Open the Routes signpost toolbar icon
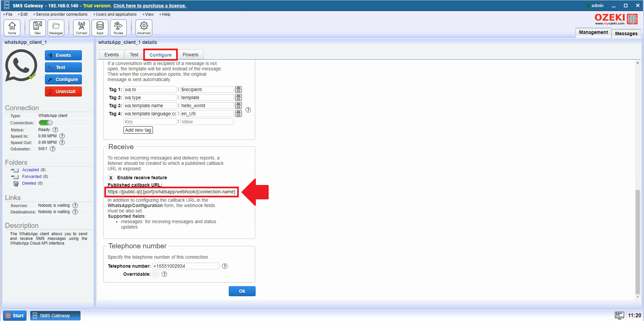This screenshot has height=321, width=644. (x=118, y=27)
